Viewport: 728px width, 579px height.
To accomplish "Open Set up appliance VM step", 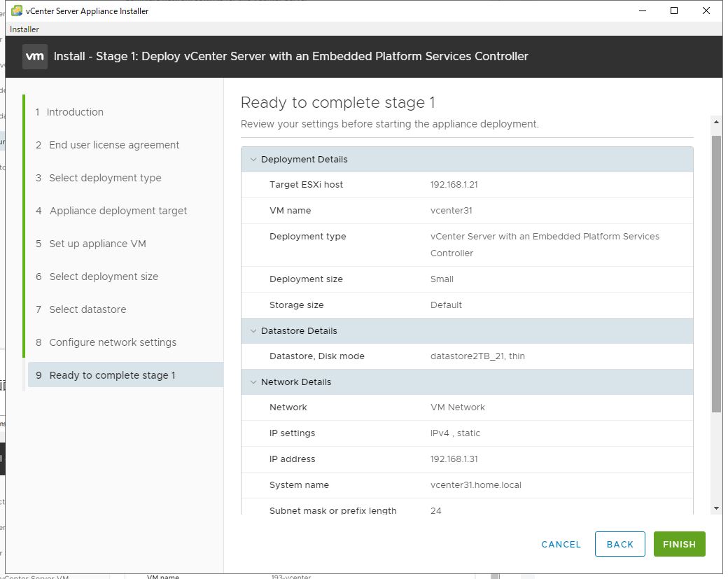I will 97,244.
